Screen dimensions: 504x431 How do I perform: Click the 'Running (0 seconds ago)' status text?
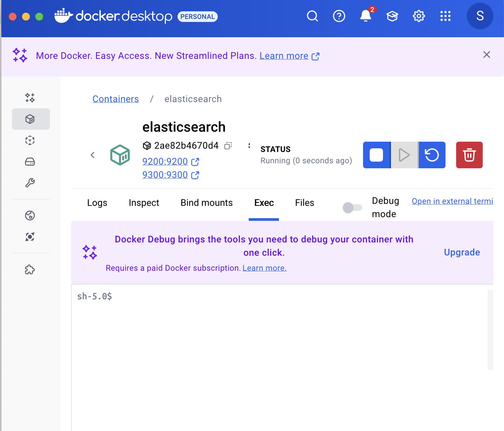[x=306, y=161]
